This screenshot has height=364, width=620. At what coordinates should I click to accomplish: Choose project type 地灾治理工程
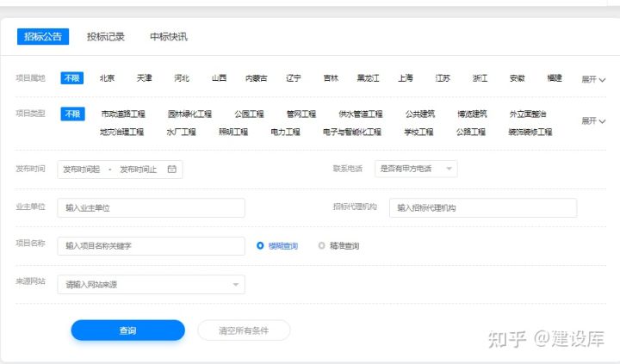pyautogui.click(x=121, y=132)
